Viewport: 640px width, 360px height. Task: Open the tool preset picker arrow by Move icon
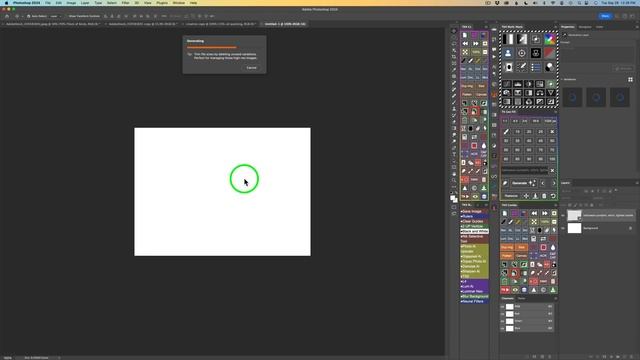[21, 16]
